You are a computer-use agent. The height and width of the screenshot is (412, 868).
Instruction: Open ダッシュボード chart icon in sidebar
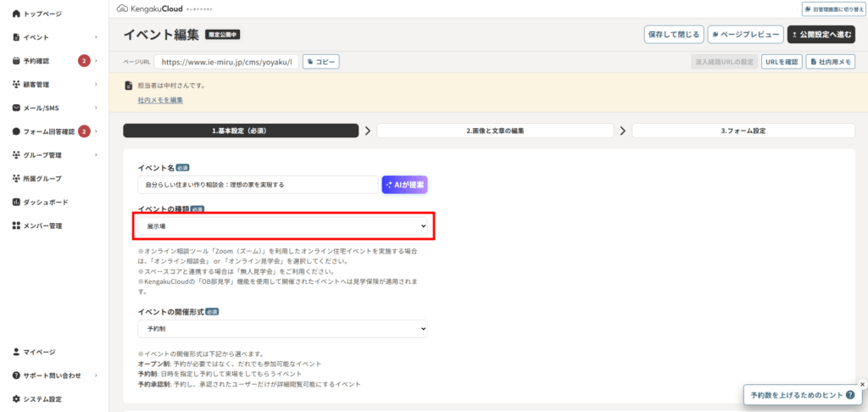(16, 202)
